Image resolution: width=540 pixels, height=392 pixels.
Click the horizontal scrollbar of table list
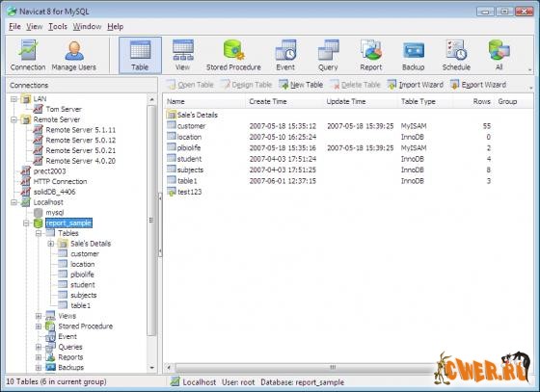[301, 368]
